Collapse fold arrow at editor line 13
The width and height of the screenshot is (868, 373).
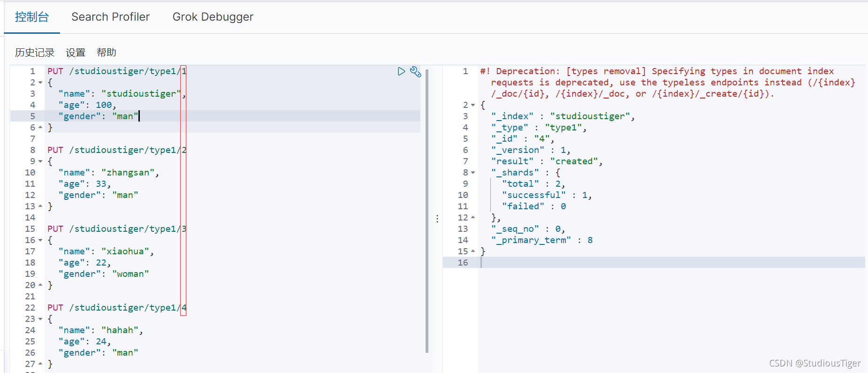tap(40, 206)
